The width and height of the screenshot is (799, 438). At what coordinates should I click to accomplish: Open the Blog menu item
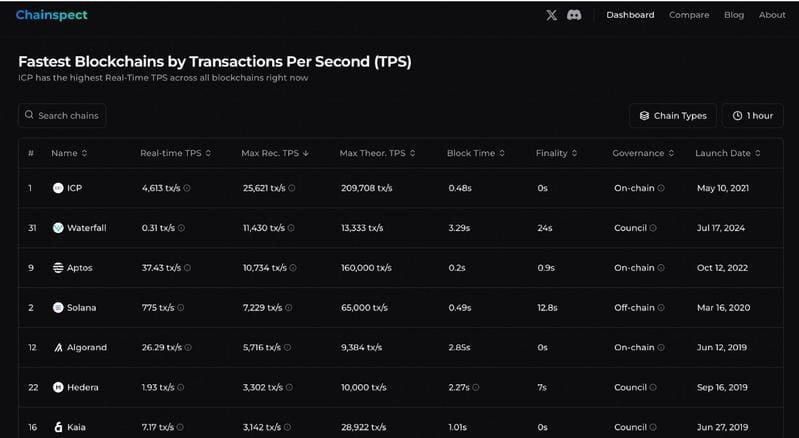tap(734, 15)
